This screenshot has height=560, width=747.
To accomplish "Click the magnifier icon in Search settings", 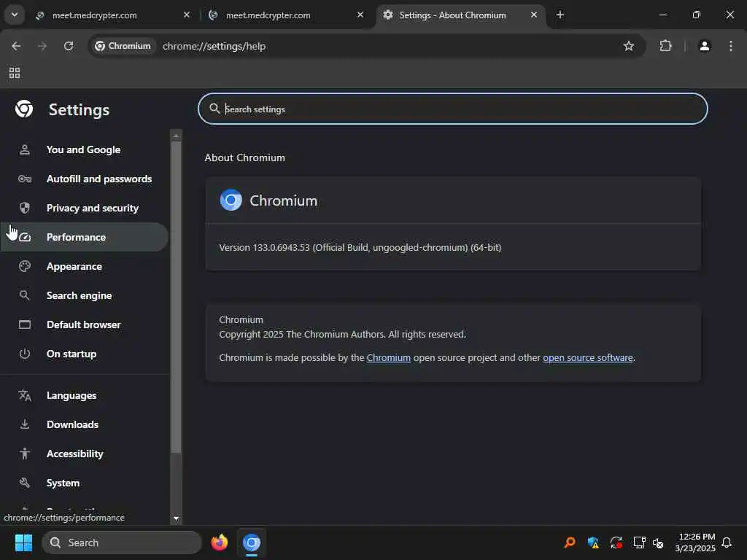I will (x=214, y=109).
